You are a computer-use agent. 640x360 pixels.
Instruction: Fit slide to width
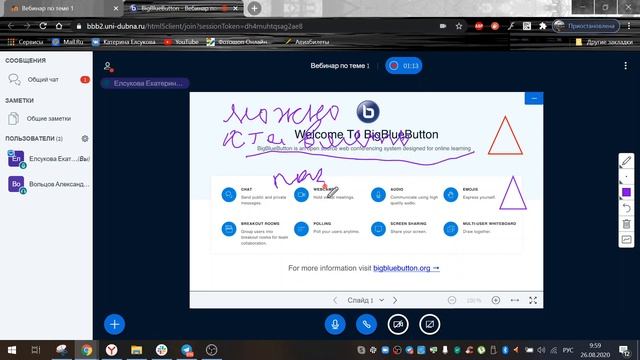[x=515, y=300]
